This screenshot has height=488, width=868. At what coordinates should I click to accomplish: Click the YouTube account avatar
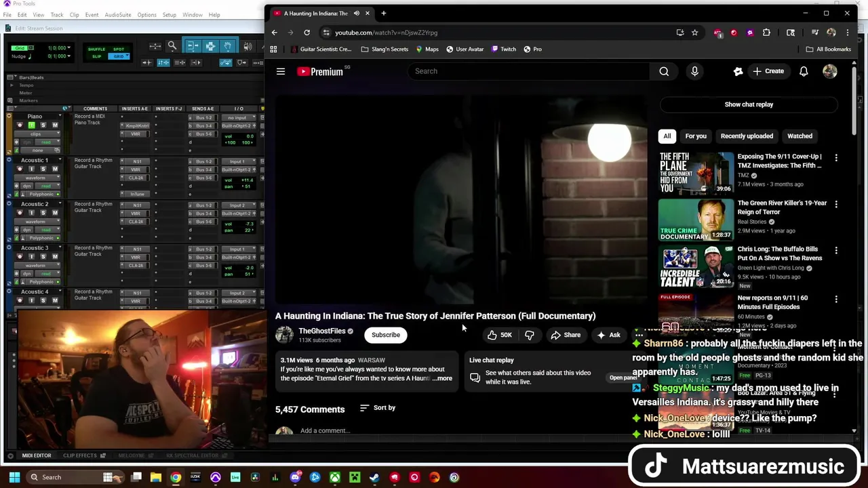tap(830, 71)
